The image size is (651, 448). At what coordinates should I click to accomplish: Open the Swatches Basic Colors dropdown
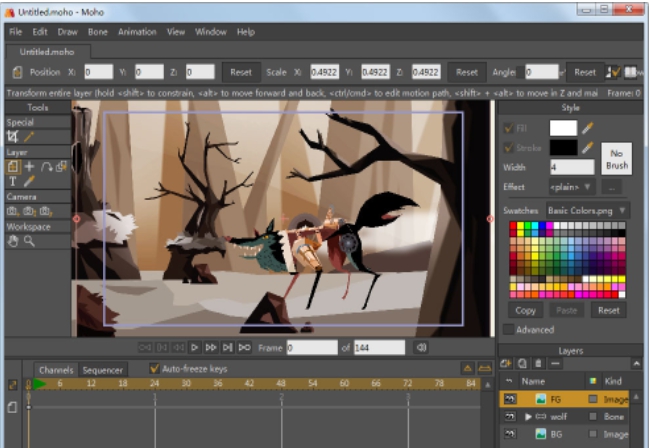click(x=588, y=210)
